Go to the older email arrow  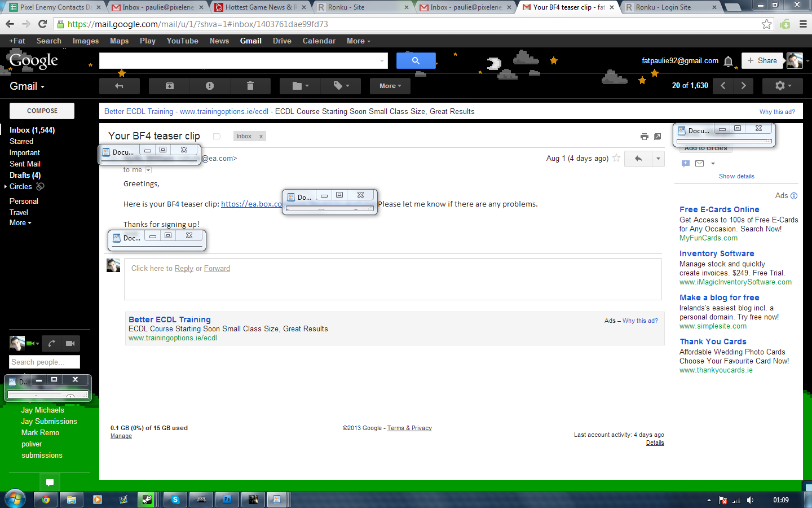tap(743, 86)
